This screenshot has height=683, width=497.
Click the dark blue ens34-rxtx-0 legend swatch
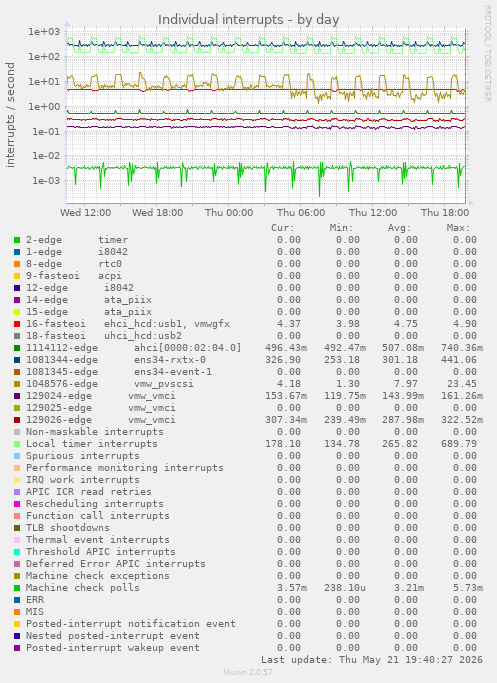tap(17, 360)
